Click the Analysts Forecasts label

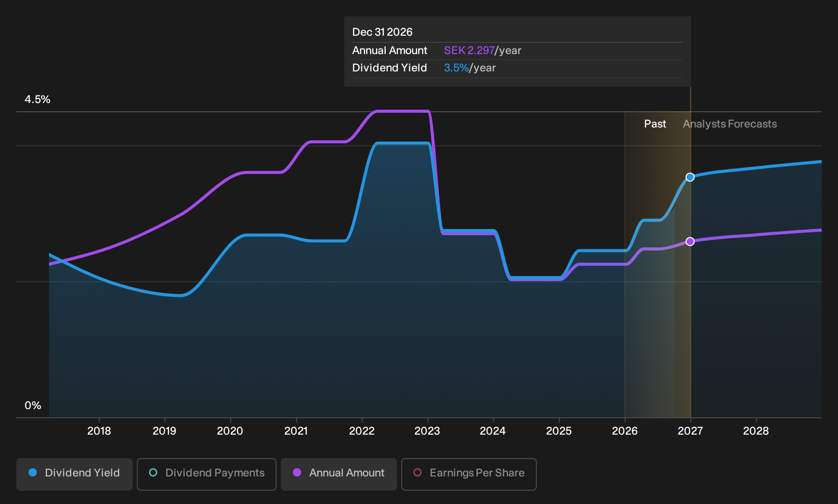click(730, 124)
